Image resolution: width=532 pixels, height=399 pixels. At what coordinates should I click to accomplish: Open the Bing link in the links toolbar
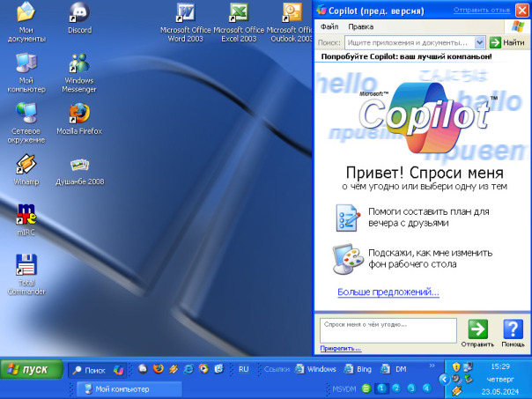pos(358,369)
